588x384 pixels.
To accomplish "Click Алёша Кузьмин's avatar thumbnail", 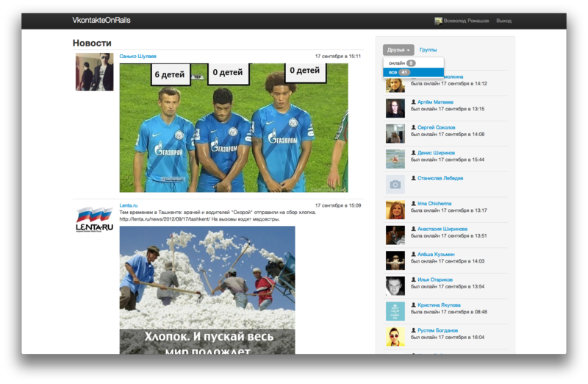I will click(395, 260).
